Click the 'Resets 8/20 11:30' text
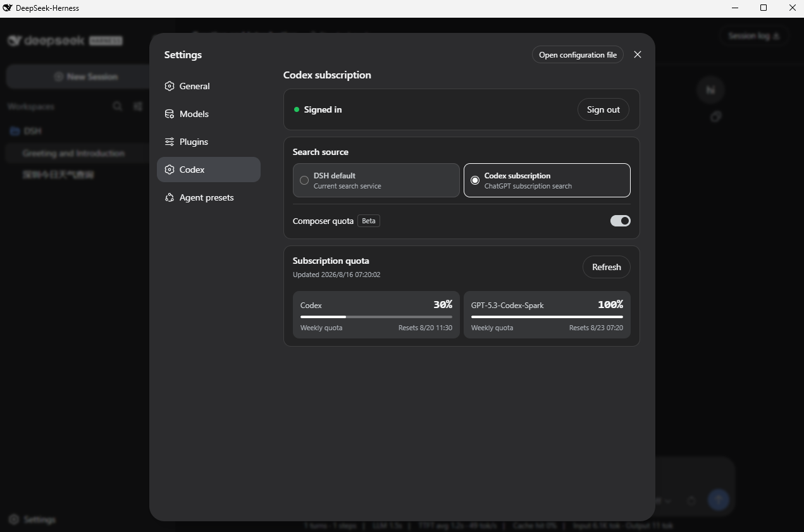Viewport: 804px width, 532px height. point(425,328)
